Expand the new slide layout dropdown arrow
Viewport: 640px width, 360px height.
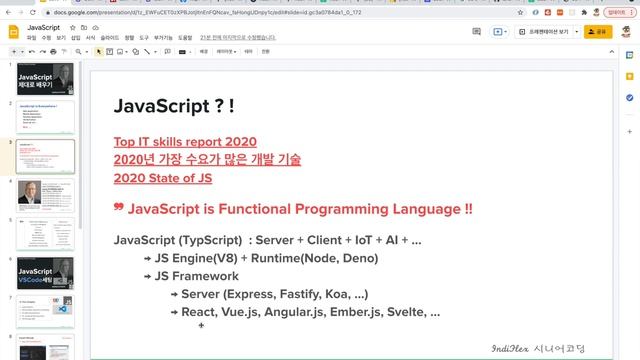point(22,52)
